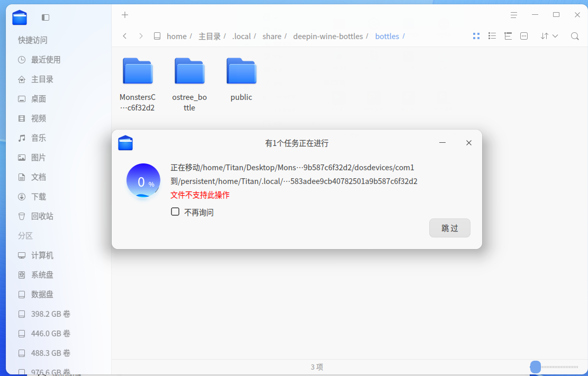Navigate to .local breadcrumb
The width and height of the screenshot is (588, 376).
(241, 36)
